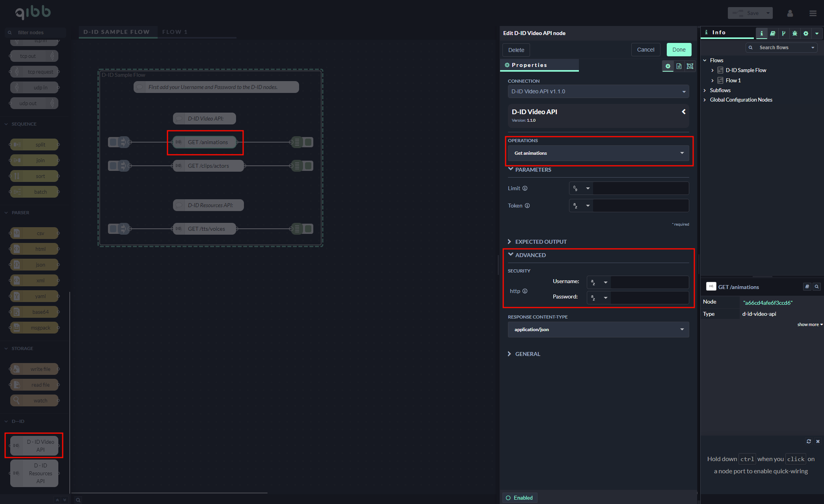Click the user account icon

click(790, 13)
